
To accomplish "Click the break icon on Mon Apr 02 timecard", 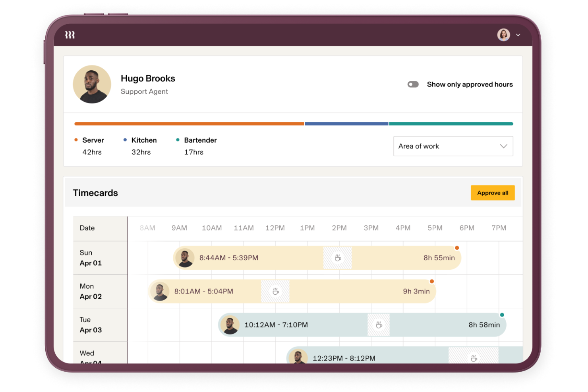I will point(275,292).
